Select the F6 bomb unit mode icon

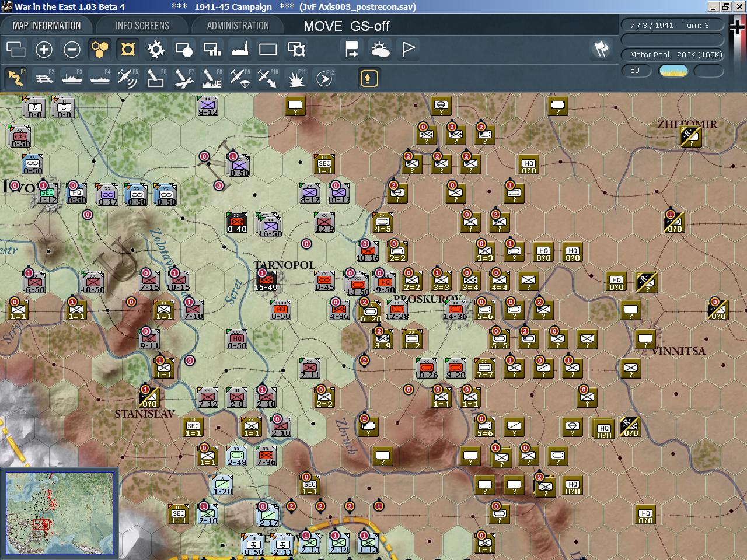(156, 78)
